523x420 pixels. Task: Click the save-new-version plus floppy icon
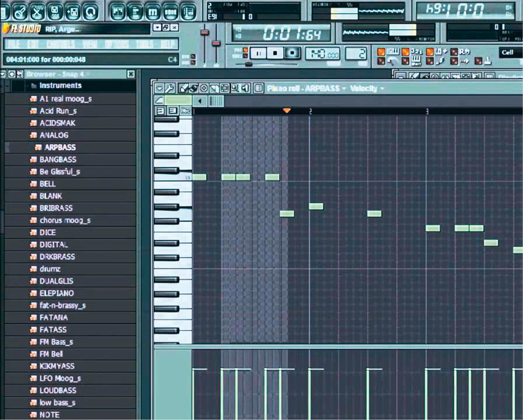tap(73, 12)
